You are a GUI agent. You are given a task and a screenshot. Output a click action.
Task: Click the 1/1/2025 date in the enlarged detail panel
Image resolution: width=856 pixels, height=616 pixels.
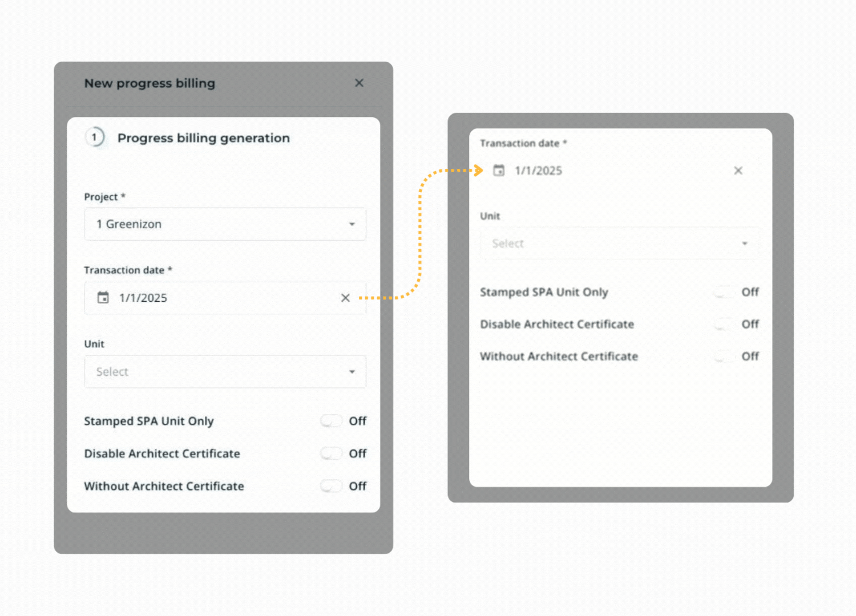(x=538, y=171)
